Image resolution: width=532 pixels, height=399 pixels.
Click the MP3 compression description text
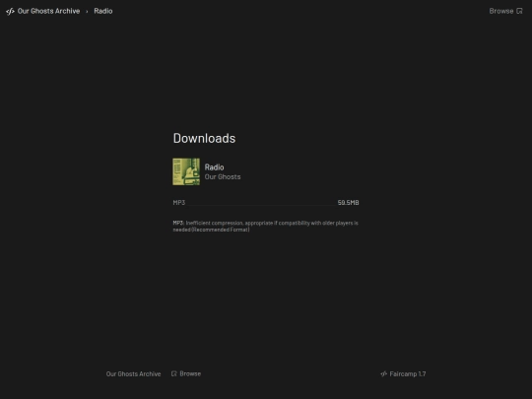(266, 227)
